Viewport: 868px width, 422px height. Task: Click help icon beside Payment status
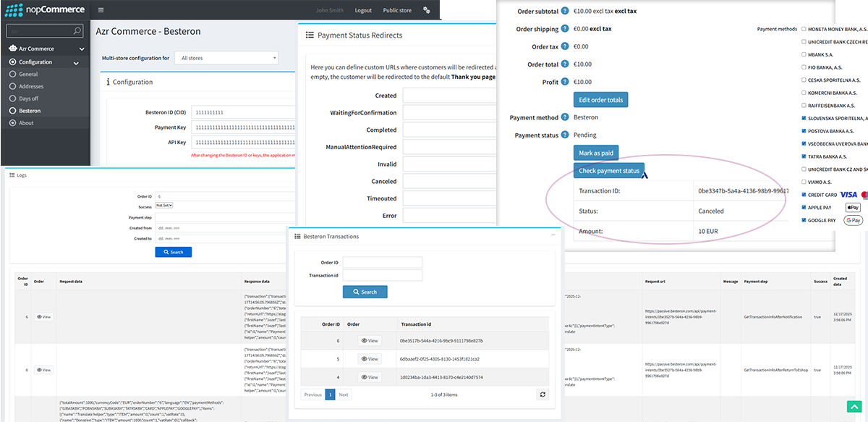tap(565, 135)
